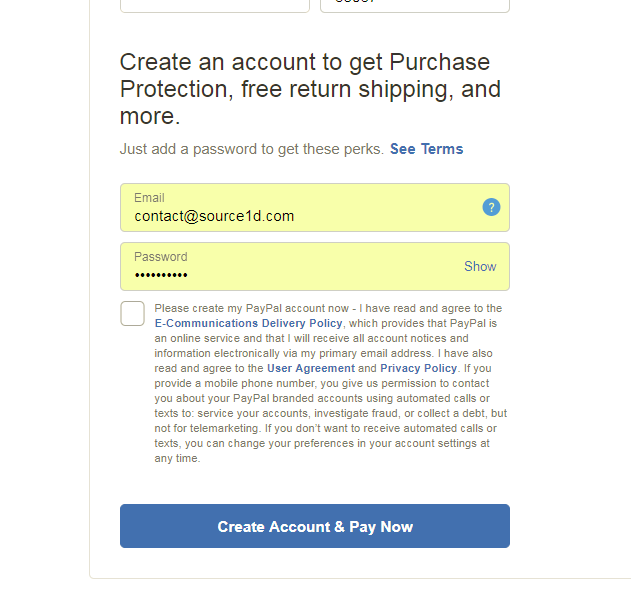
Task: Click the partially visible top-right input box
Action: click(x=414, y=5)
